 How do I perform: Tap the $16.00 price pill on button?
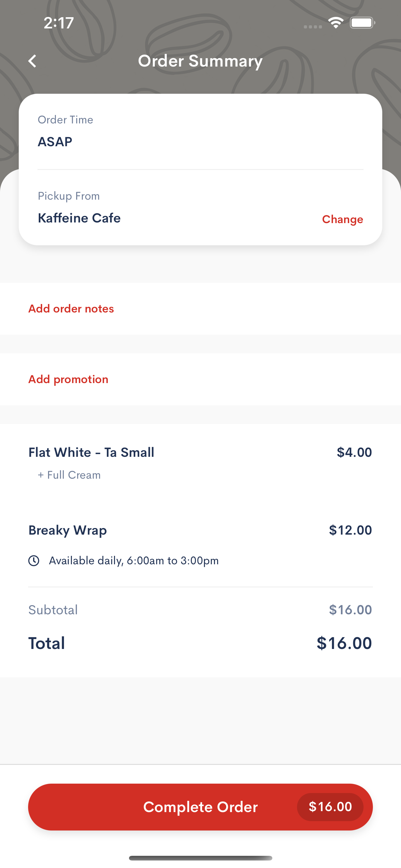click(330, 807)
